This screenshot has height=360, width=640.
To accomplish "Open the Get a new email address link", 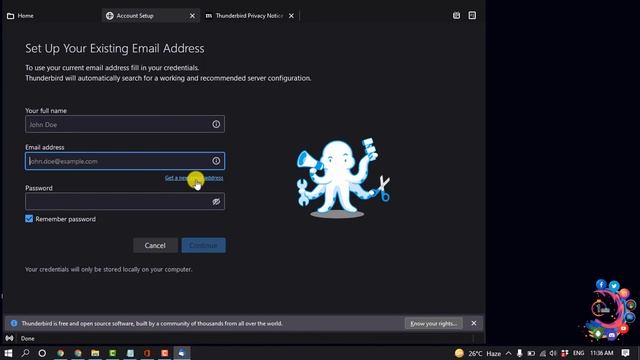I will (194, 178).
